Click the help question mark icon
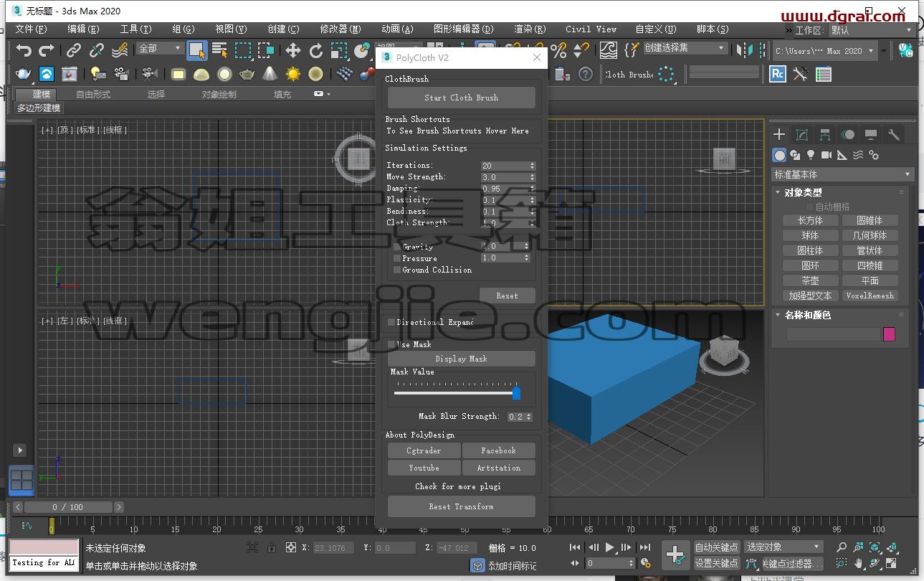This screenshot has width=924, height=581. point(586,74)
